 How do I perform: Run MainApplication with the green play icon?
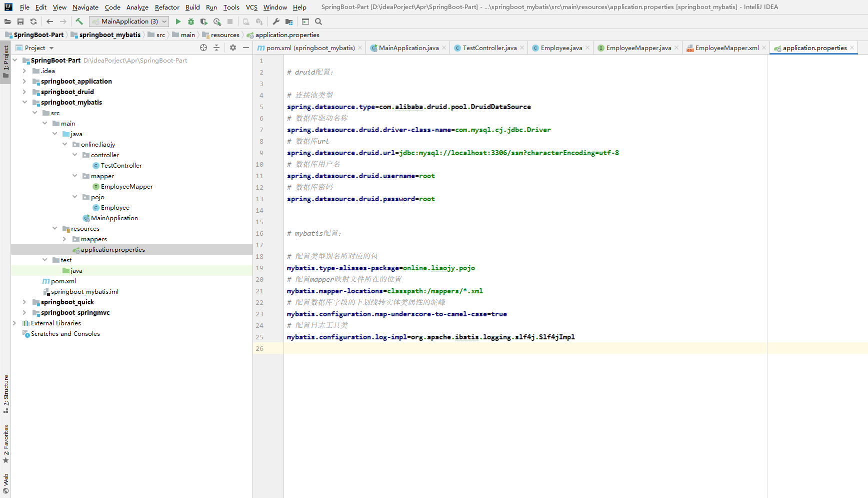pos(178,22)
